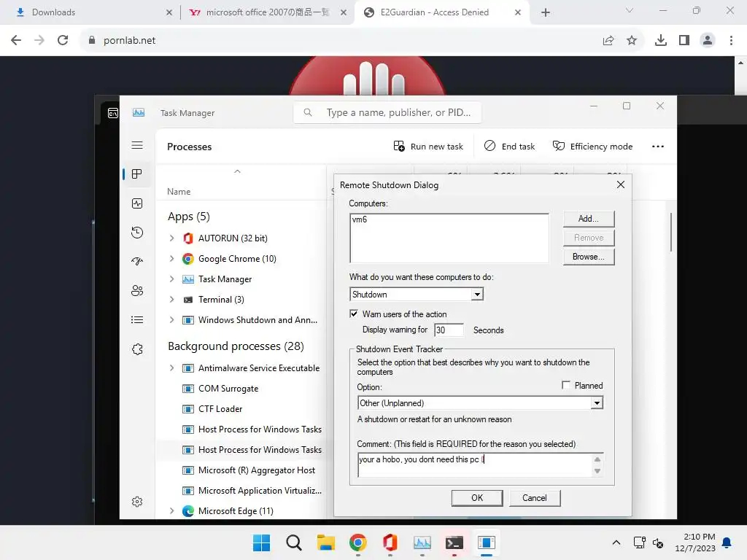Image resolution: width=747 pixels, height=560 pixels.
Task: Open Windows Start menu
Action: click(x=261, y=542)
